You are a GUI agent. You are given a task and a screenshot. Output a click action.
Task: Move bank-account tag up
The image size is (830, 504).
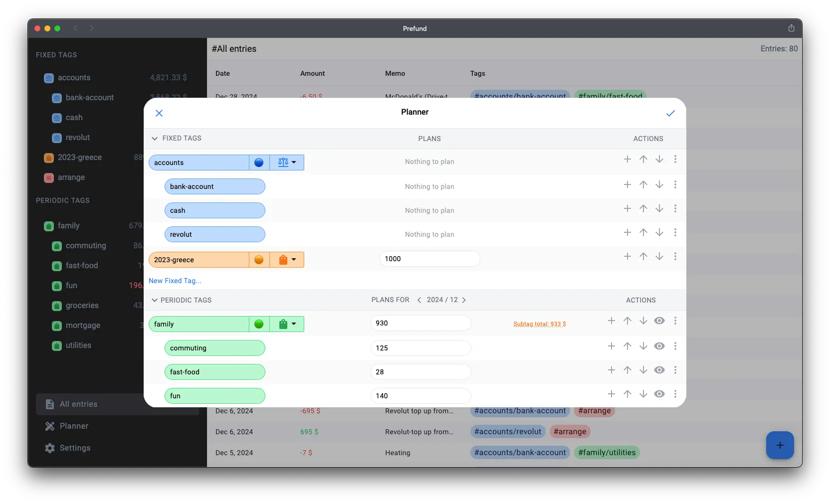pyautogui.click(x=643, y=184)
